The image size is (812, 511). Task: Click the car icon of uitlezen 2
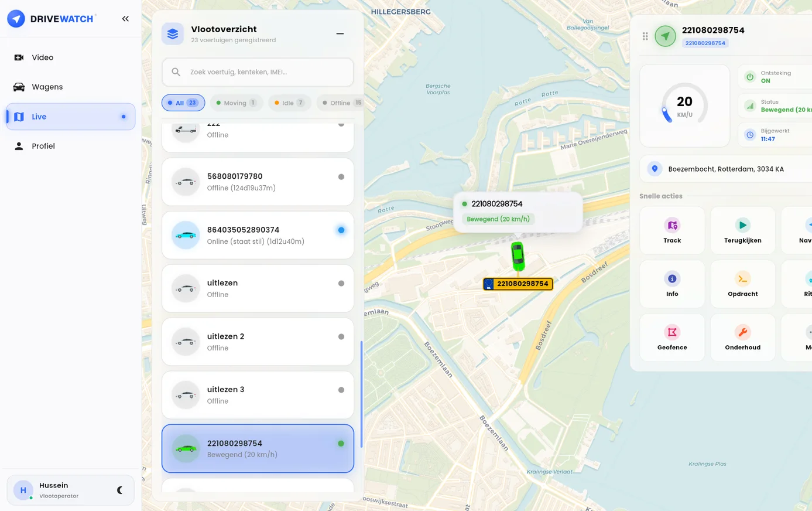point(186,342)
